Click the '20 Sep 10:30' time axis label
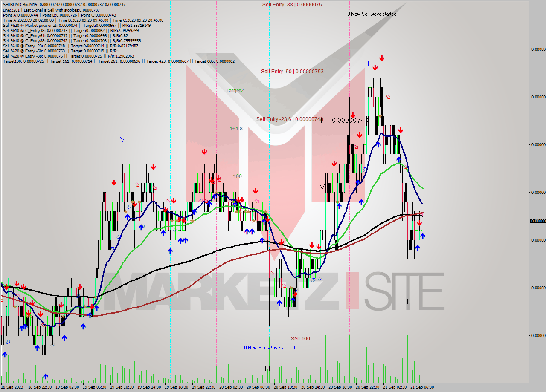The height and width of the screenshot is (392, 546). click(x=286, y=387)
